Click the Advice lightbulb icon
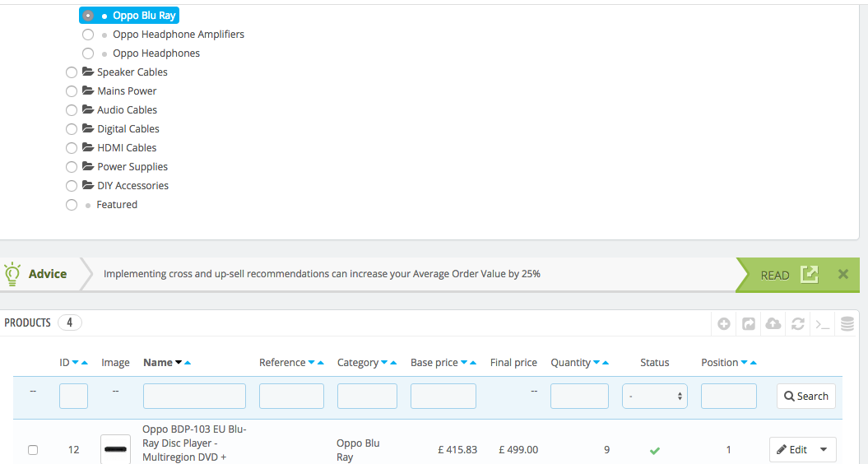The width and height of the screenshot is (868, 464). 12,274
